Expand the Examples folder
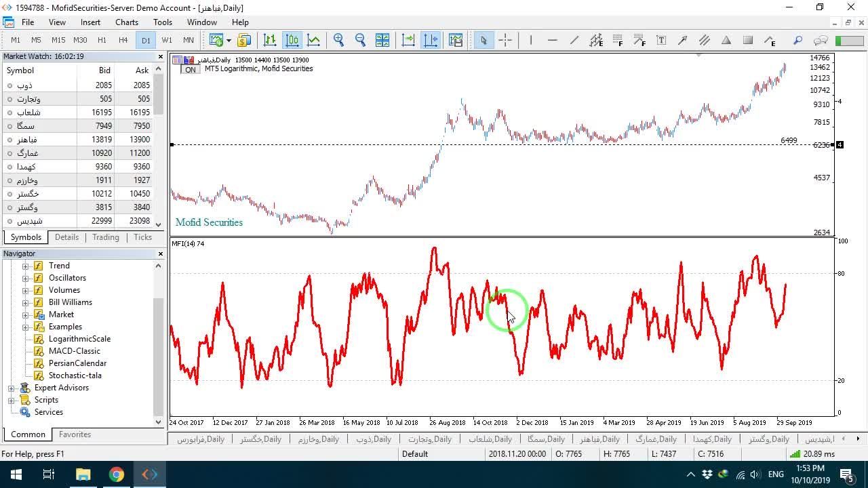Viewport: 868px width, 488px height. 26,327
